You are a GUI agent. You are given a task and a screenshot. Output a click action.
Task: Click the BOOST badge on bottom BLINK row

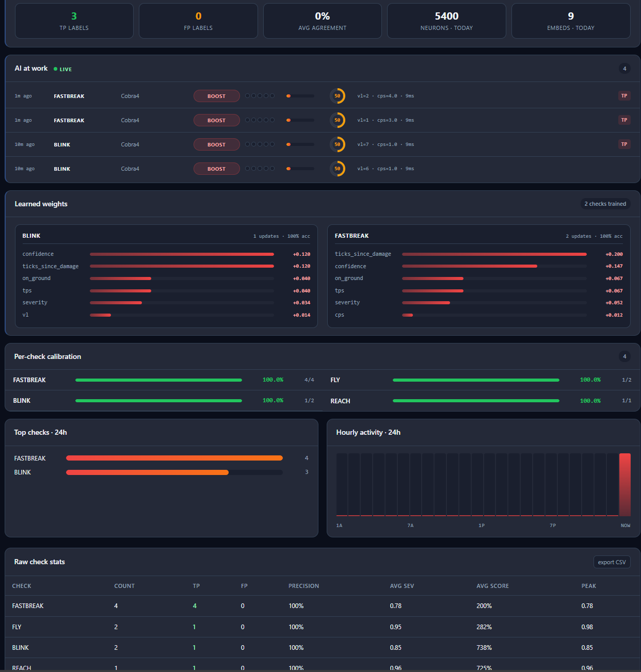(x=216, y=169)
